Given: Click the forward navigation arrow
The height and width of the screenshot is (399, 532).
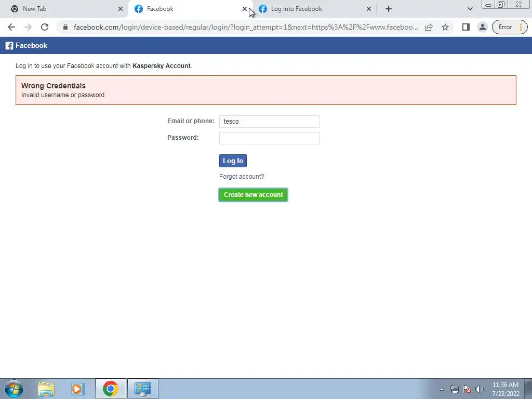Looking at the screenshot, I should pyautogui.click(x=28, y=27).
